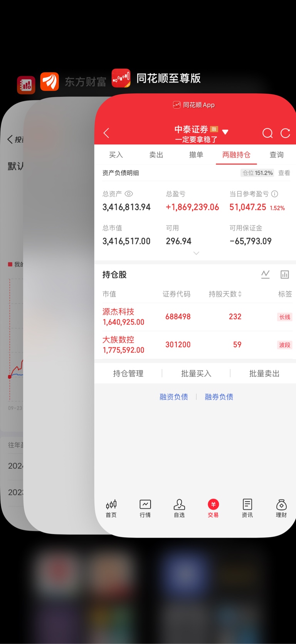Click 资产负债明细 heading
The image size is (296, 644).
point(121,173)
